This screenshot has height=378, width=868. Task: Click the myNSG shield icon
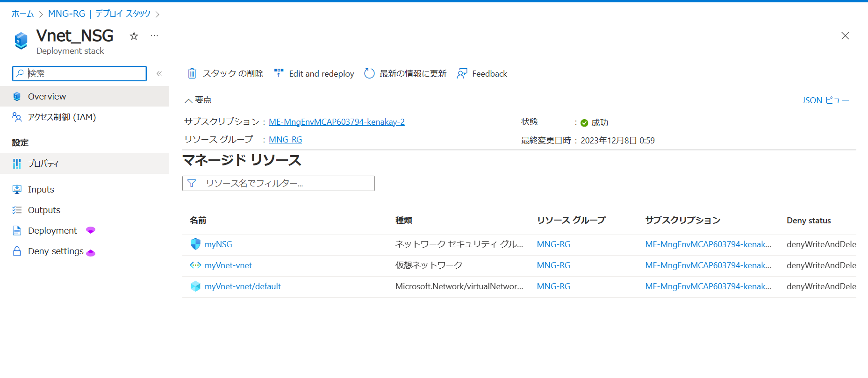pos(195,244)
